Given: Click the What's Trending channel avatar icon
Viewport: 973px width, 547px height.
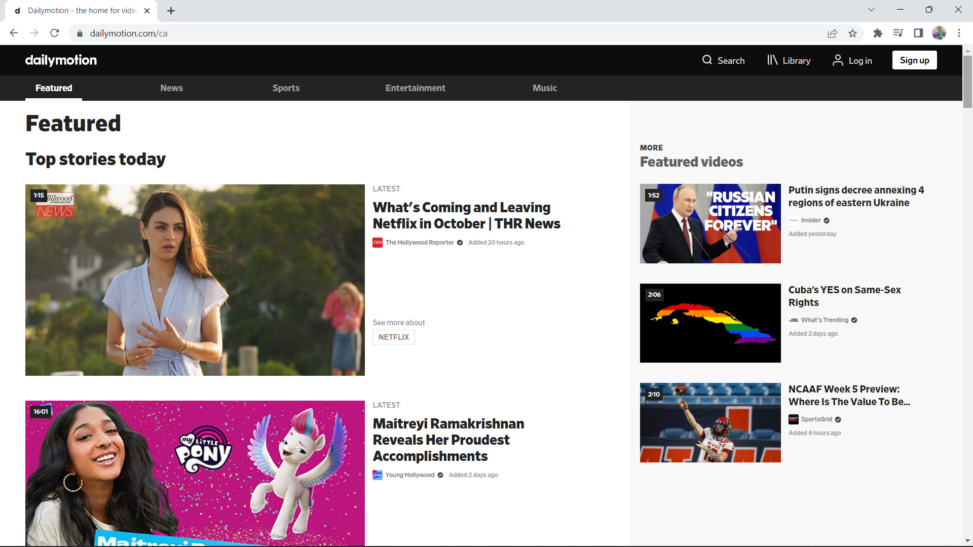Looking at the screenshot, I should [793, 320].
